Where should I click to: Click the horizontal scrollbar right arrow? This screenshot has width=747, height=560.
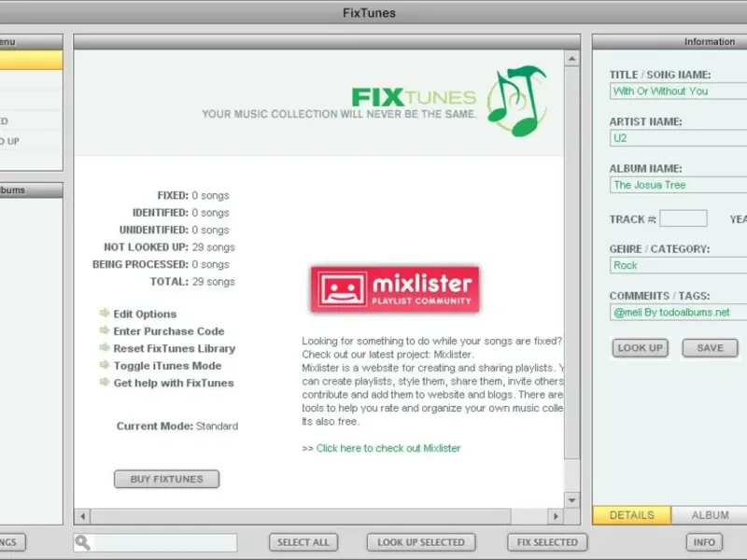[x=556, y=516]
